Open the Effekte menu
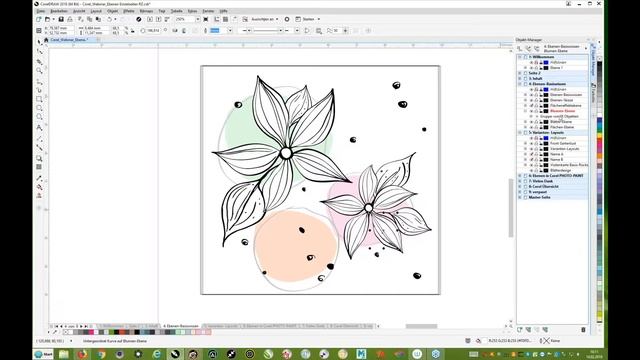Screen dimensions: 640x360 (x=129, y=11)
